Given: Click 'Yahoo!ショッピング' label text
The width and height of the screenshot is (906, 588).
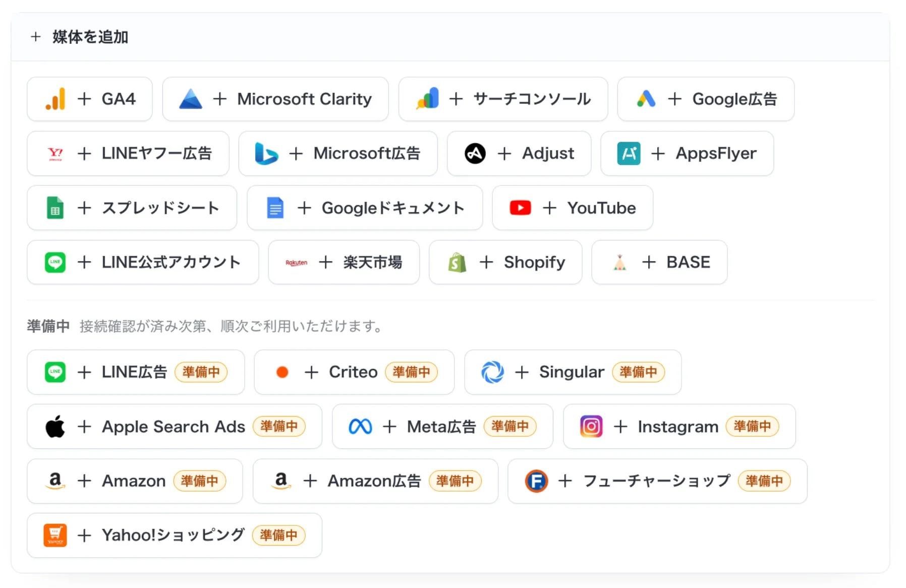Looking at the screenshot, I should click(x=174, y=535).
